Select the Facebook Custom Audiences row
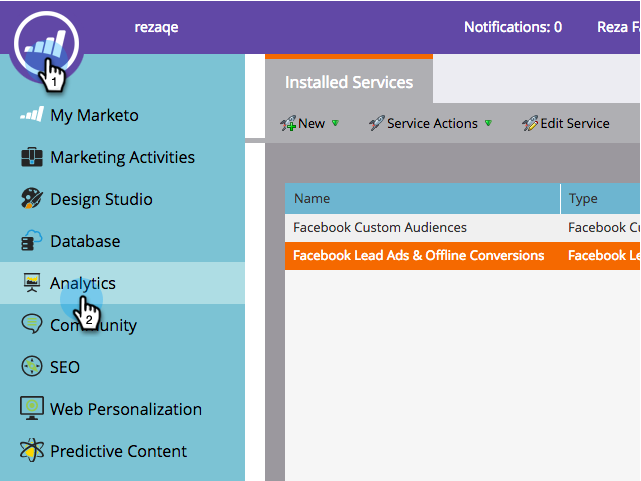 click(x=422, y=227)
